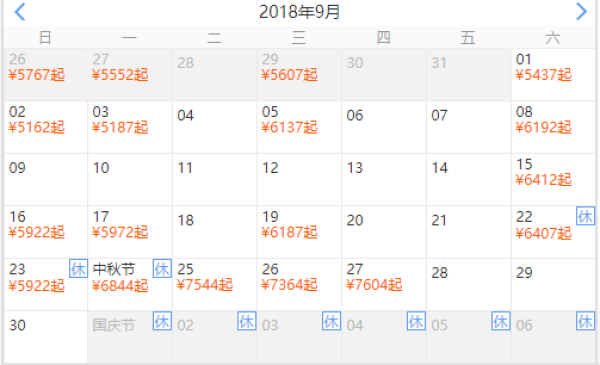
Task: Select September 01 priced ¥5437起
Action: click(553, 75)
